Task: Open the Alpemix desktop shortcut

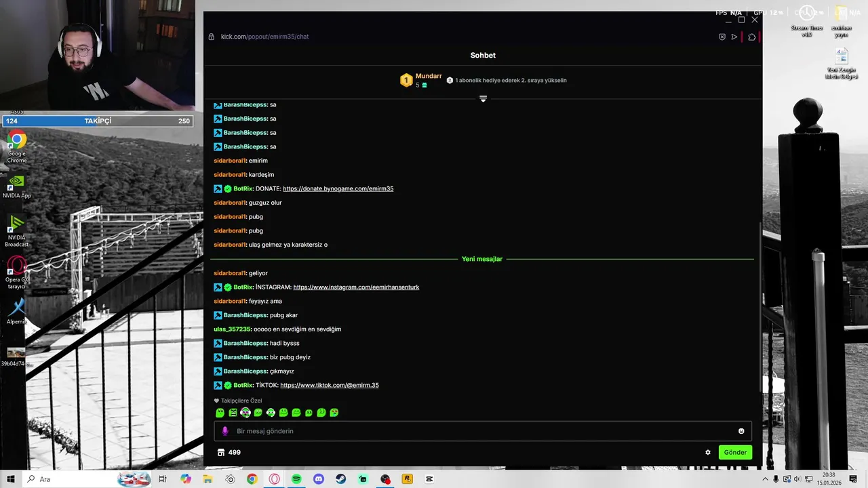Action: tap(17, 312)
